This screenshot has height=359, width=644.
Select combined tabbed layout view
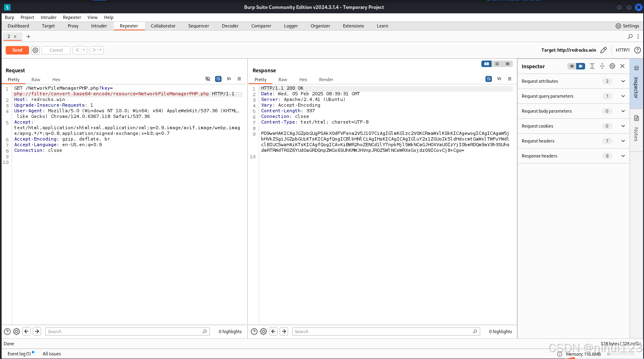pos(508,64)
